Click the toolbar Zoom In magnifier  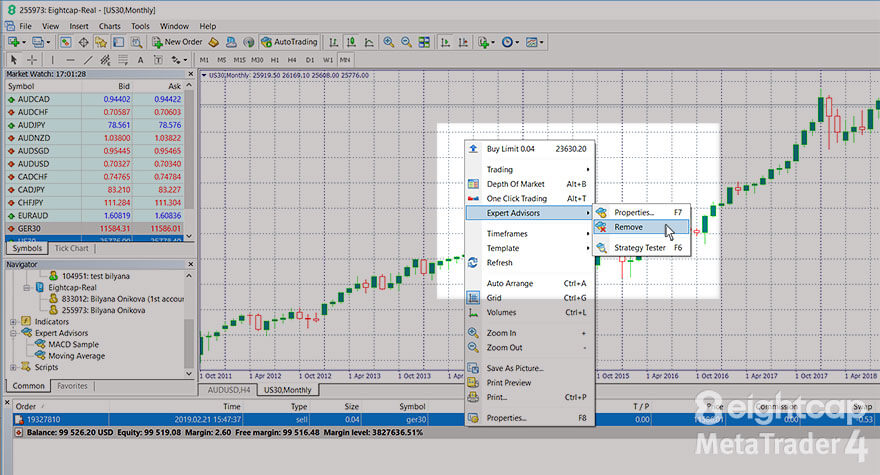click(388, 42)
